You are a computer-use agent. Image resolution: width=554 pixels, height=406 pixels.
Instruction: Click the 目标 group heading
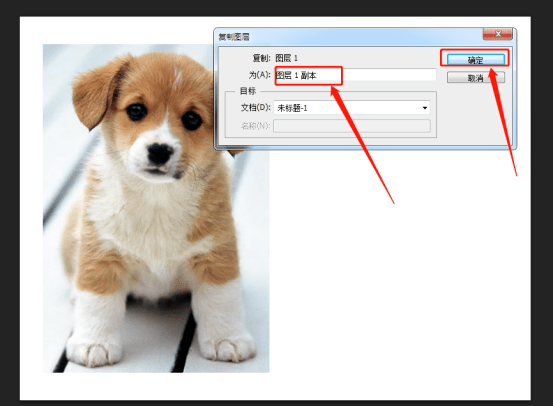tap(248, 91)
